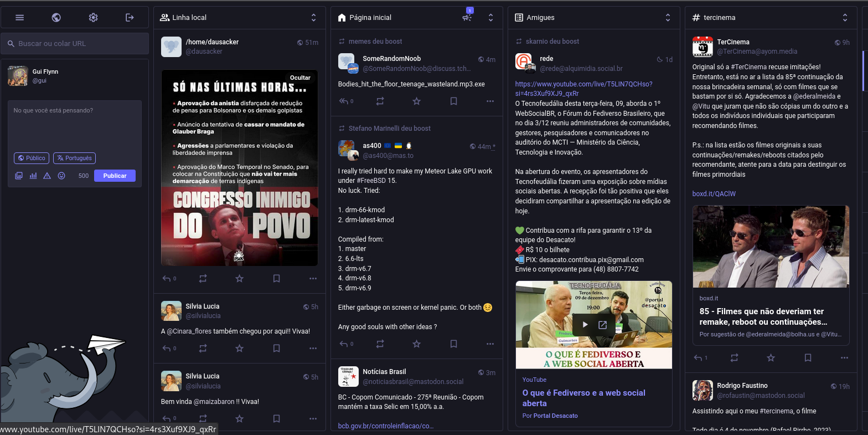
Task: Add a content warning to post
Action: [x=47, y=176]
